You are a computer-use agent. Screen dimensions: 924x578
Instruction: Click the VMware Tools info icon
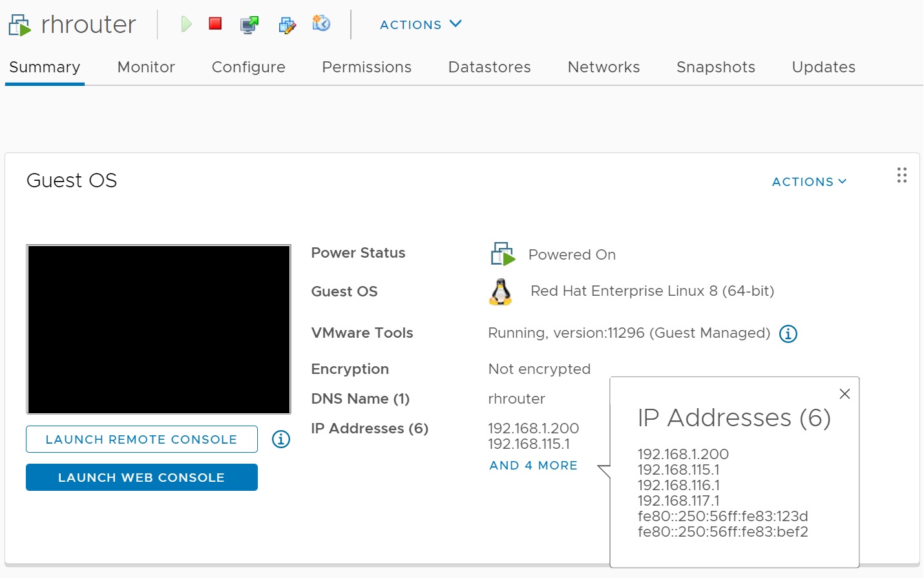tap(788, 334)
